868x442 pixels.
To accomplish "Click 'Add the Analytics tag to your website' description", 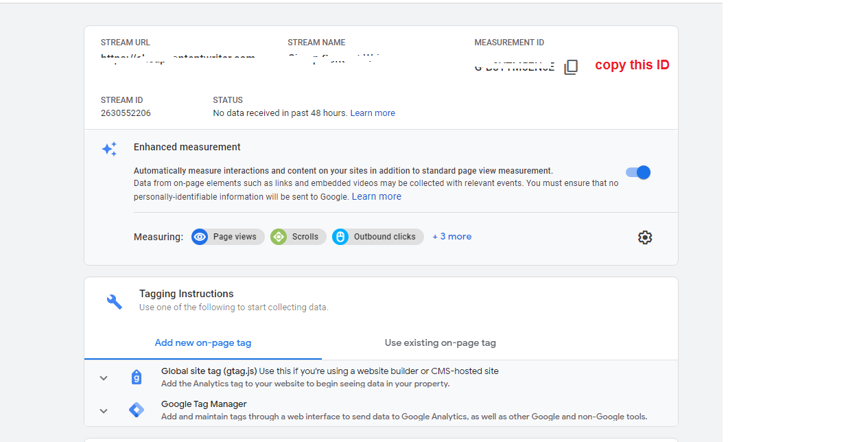I will click(305, 384).
